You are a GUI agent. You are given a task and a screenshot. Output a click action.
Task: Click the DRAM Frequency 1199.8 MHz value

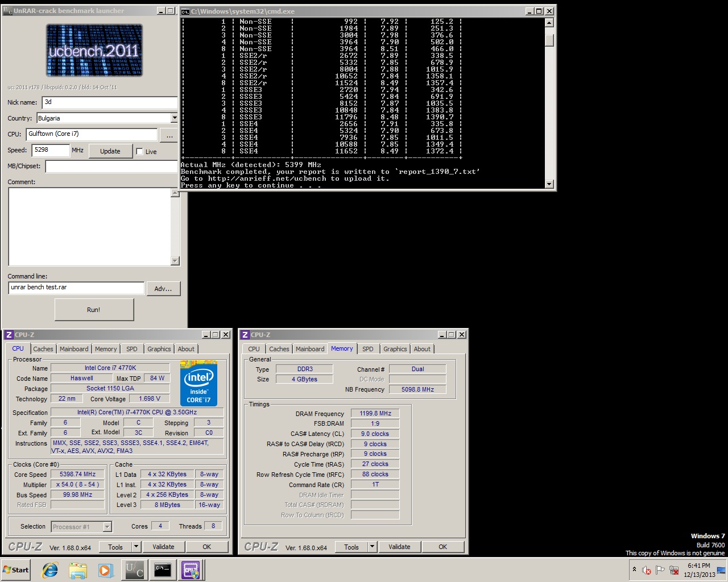click(375, 413)
